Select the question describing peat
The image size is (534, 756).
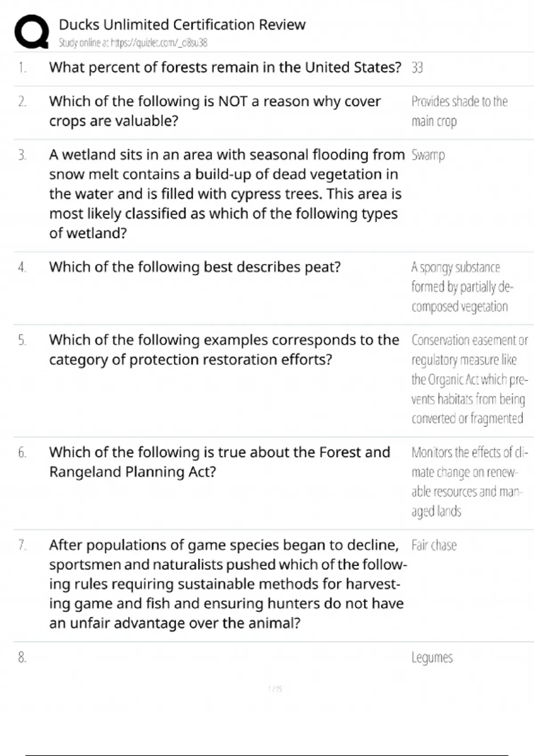pyautogui.click(x=195, y=267)
